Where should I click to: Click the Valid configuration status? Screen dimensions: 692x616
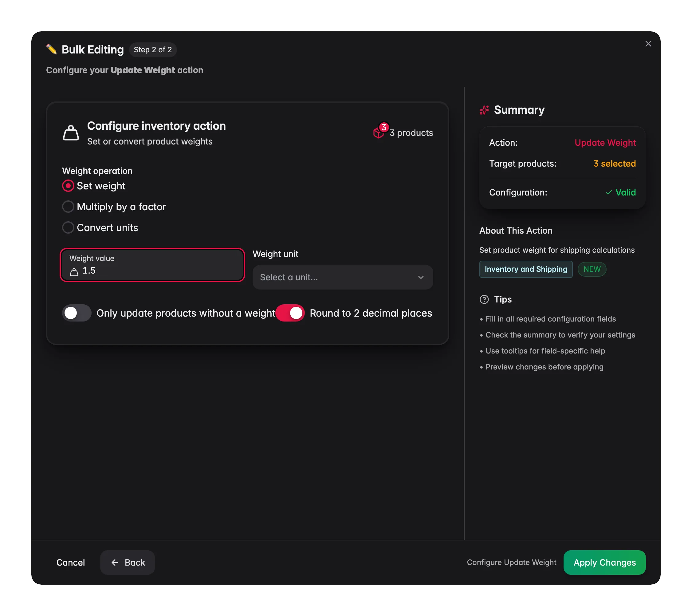click(x=621, y=192)
